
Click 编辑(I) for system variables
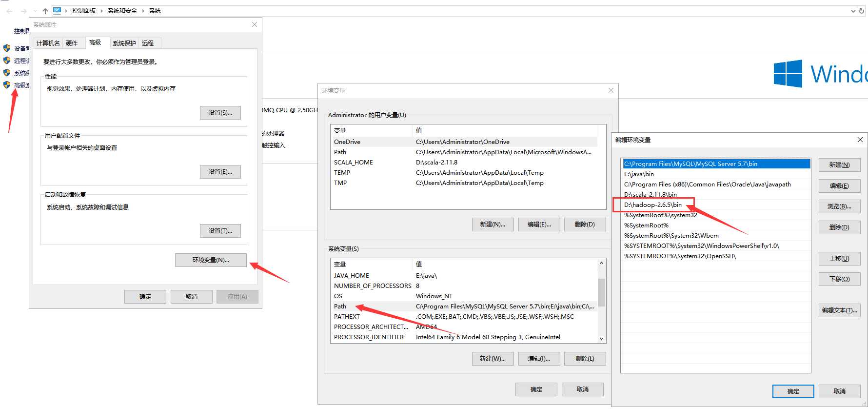point(539,359)
